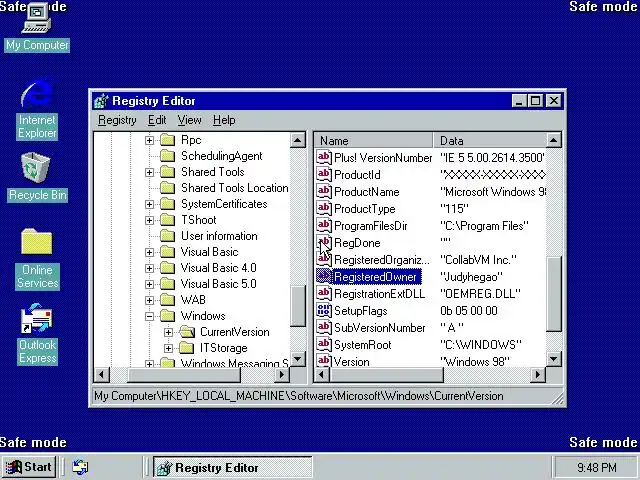Image resolution: width=640 pixels, height=480 pixels.
Task: Click the Rpc folder icon
Action: pos(167,140)
